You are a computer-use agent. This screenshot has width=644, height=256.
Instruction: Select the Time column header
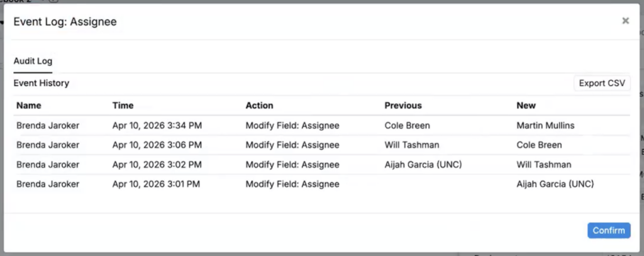tap(123, 106)
